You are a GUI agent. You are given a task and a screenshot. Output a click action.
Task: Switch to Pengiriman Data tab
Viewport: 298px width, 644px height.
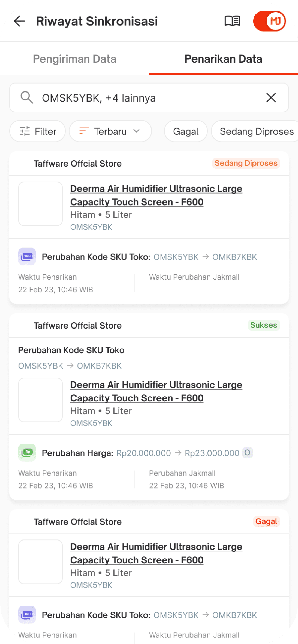[x=74, y=59]
